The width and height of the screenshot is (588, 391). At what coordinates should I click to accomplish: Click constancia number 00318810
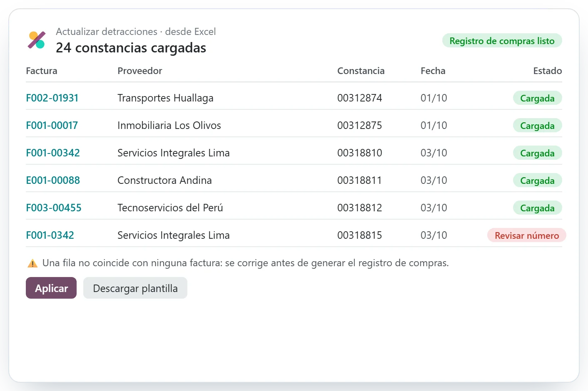[360, 153]
